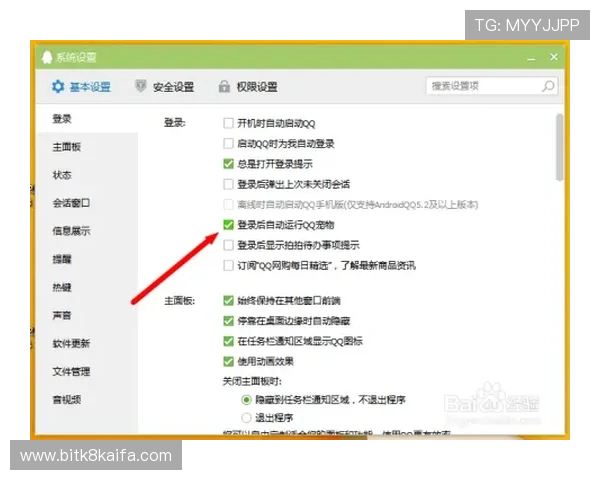
Task: Uncheck 在任务栏通知区域显示QQ图标
Action: [228, 341]
